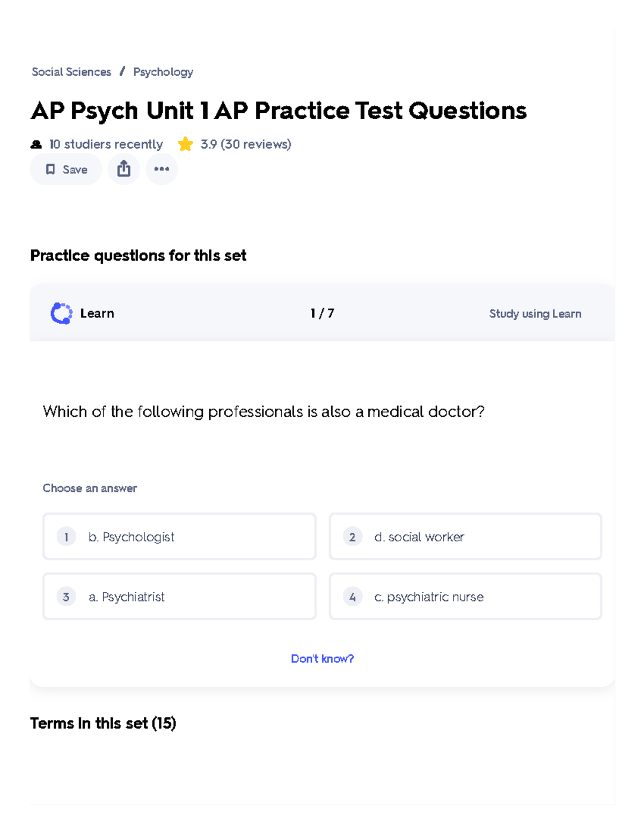Click the bookmark icon on the Save button

tap(50, 169)
